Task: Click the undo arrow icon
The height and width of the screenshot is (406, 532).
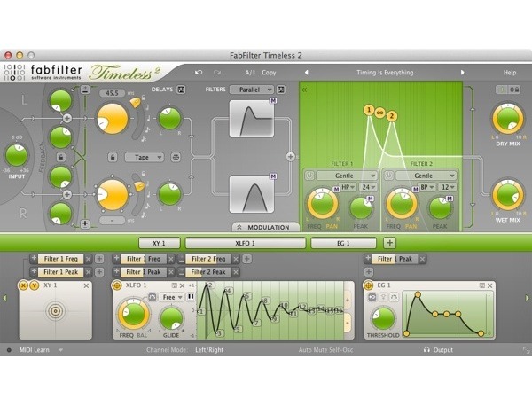Action: tap(199, 72)
